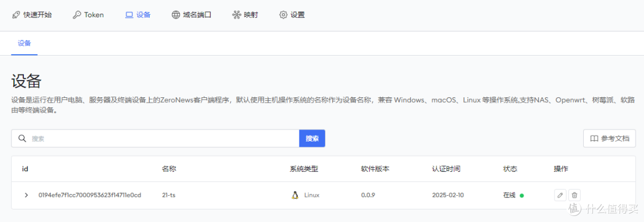The width and height of the screenshot is (644, 222).
Task: Open the 快速开始 menu item
Action: (x=32, y=15)
